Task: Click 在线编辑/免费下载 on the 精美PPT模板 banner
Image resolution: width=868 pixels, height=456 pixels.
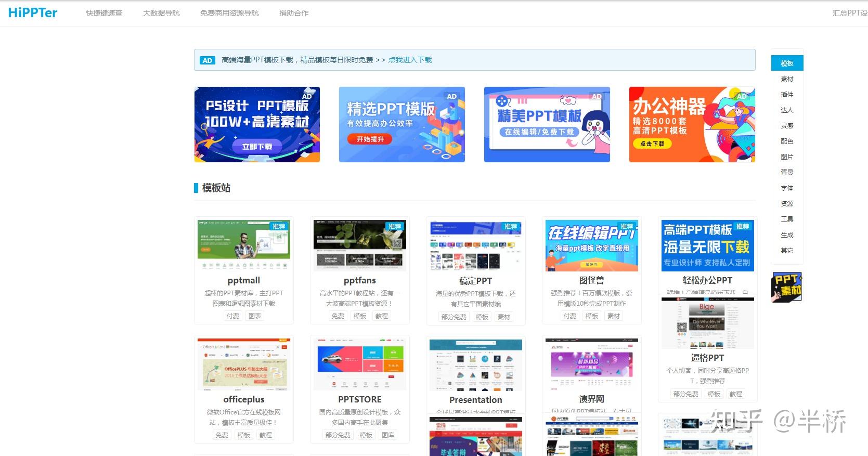Action: tap(539, 132)
